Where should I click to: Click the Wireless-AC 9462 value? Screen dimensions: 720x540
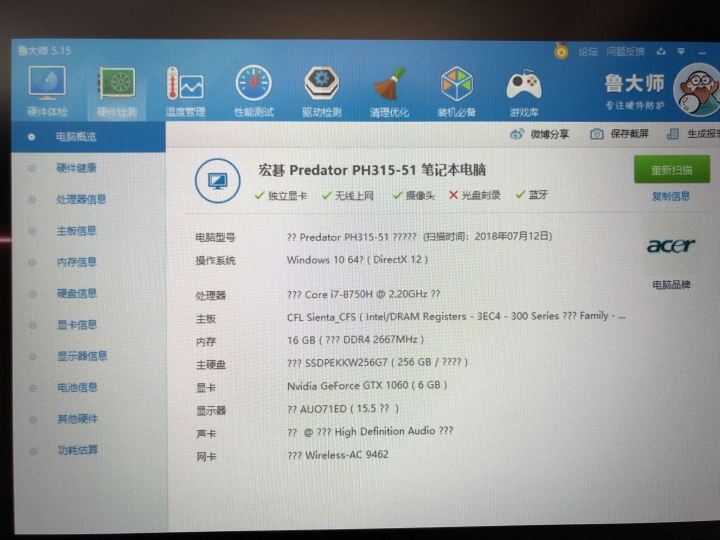[x=338, y=455]
